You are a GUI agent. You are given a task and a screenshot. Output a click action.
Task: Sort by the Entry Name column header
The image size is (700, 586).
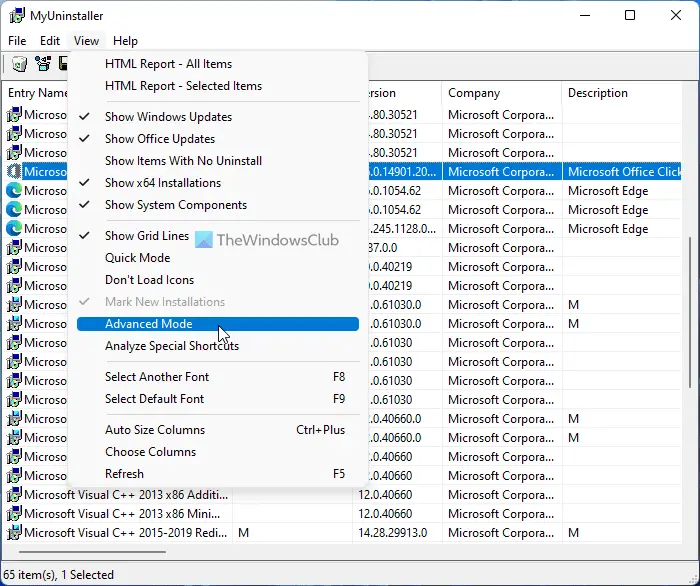point(36,93)
